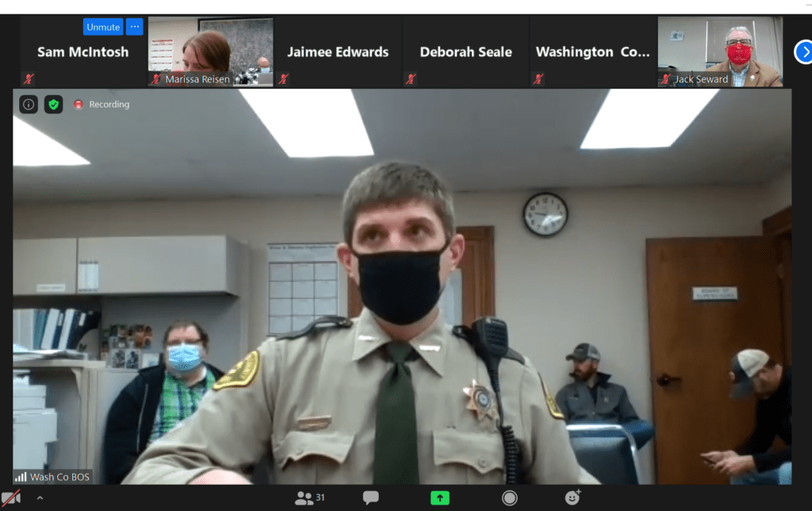This screenshot has width=812, height=511.
Task: Click the Wash Co BOS name label
Action: 59,477
